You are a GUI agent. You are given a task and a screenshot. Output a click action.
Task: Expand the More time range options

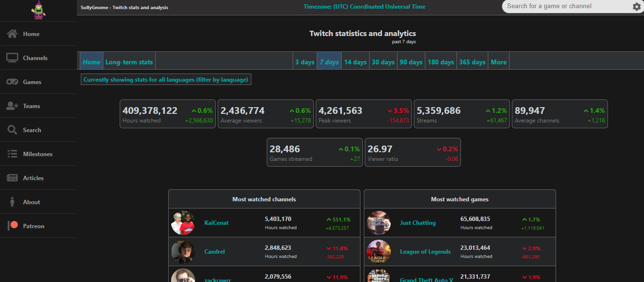(498, 62)
